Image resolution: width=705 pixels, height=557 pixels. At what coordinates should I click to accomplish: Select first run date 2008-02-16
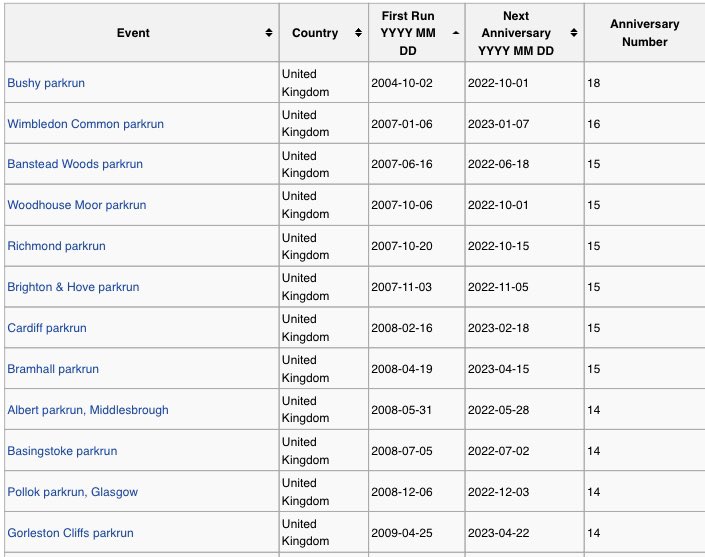(x=402, y=328)
